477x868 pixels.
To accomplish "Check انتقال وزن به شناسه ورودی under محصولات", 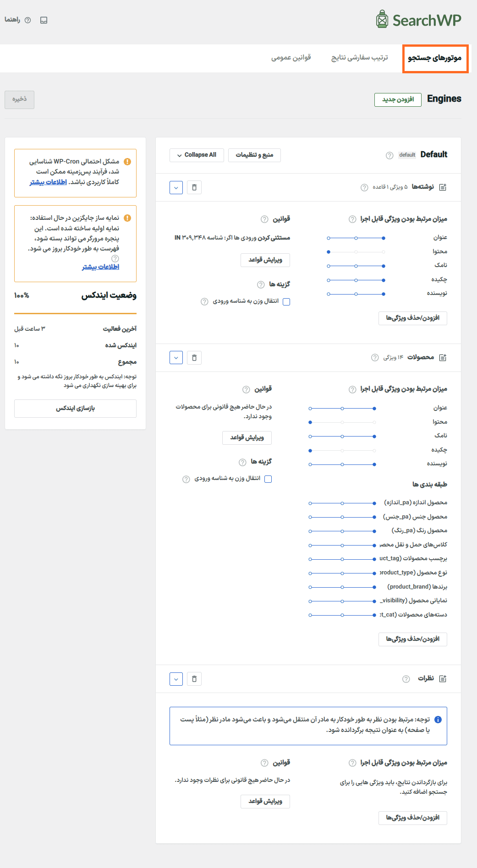I will tap(268, 479).
